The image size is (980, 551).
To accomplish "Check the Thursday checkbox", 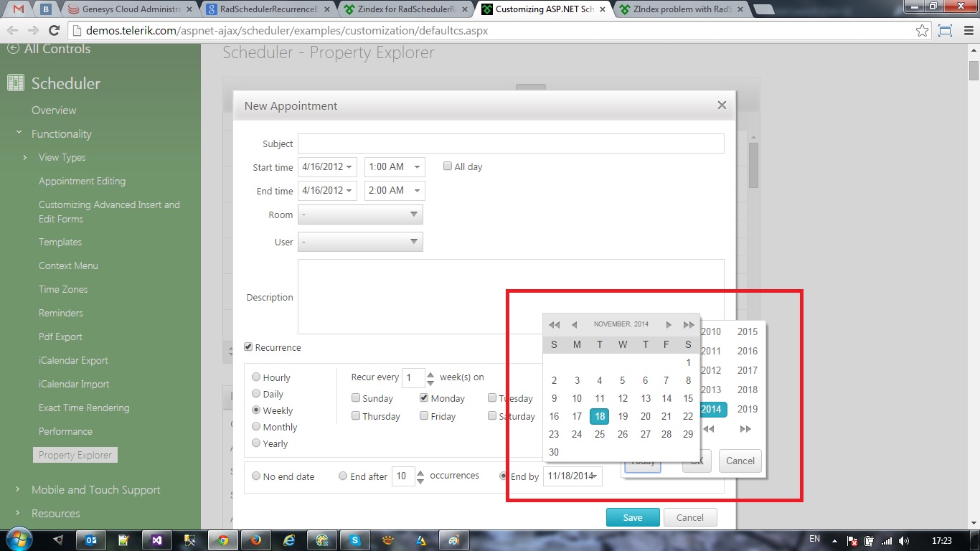I will 356,416.
